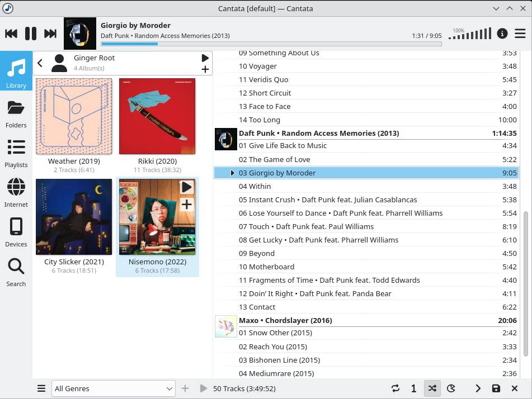Image resolution: width=532 pixels, height=399 pixels.
Task: Open the Library view
Action: coord(16,71)
